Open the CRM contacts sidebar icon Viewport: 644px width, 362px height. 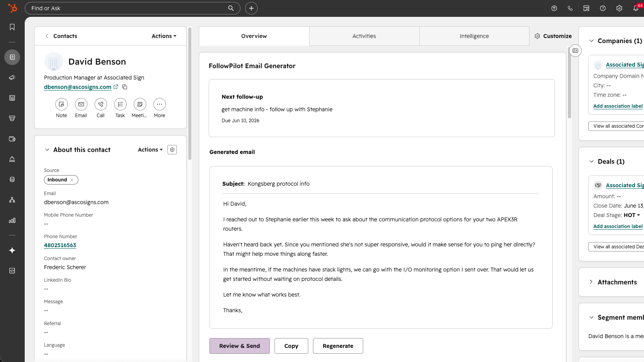(x=12, y=57)
